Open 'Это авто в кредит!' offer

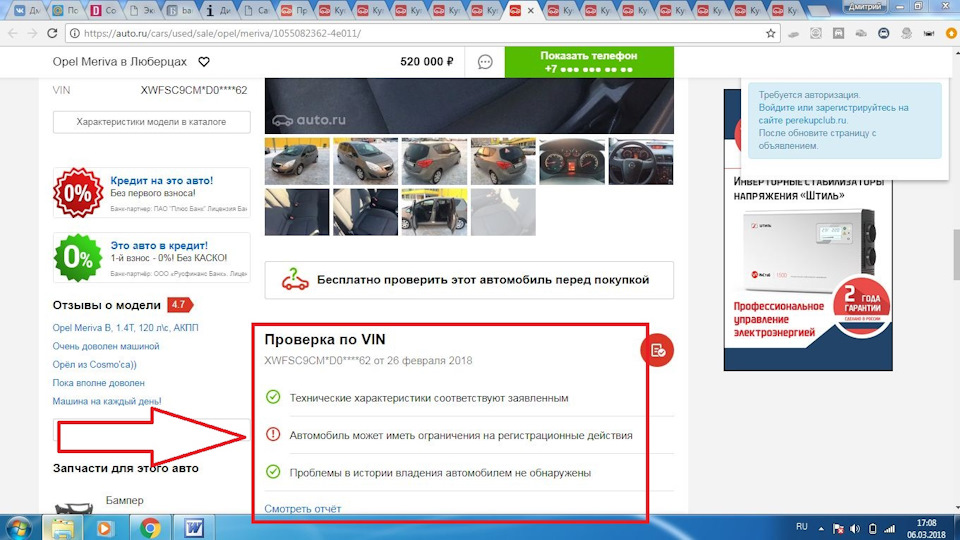(159, 246)
